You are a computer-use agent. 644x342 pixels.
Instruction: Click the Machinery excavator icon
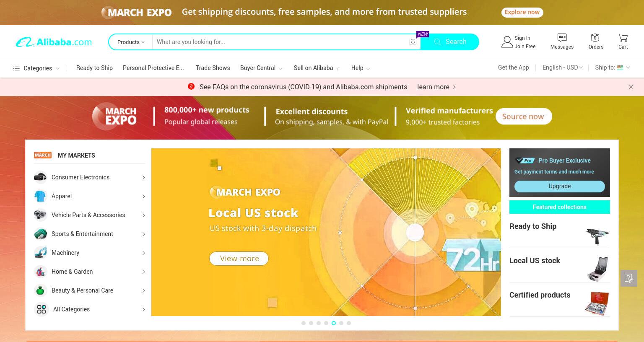click(x=40, y=253)
